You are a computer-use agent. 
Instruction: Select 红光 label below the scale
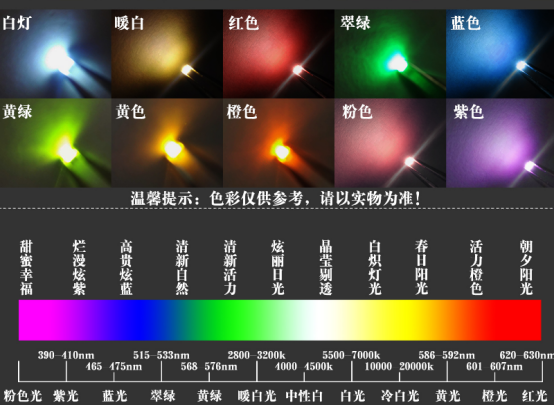click(535, 396)
